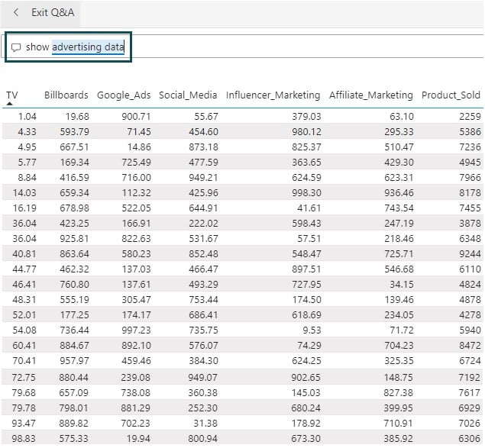Viewport: 485px width, 448px height.
Task: Sort by the Social_Media column header
Action: point(188,95)
